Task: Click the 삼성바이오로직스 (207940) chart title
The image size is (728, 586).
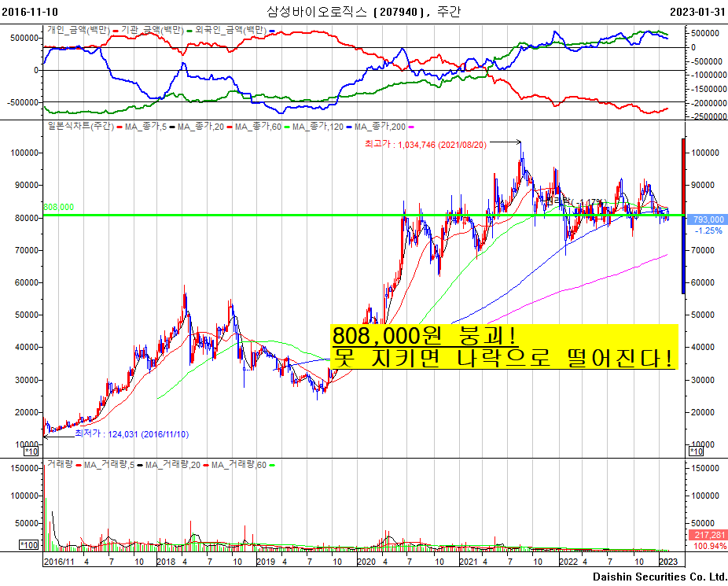Action: [363, 11]
